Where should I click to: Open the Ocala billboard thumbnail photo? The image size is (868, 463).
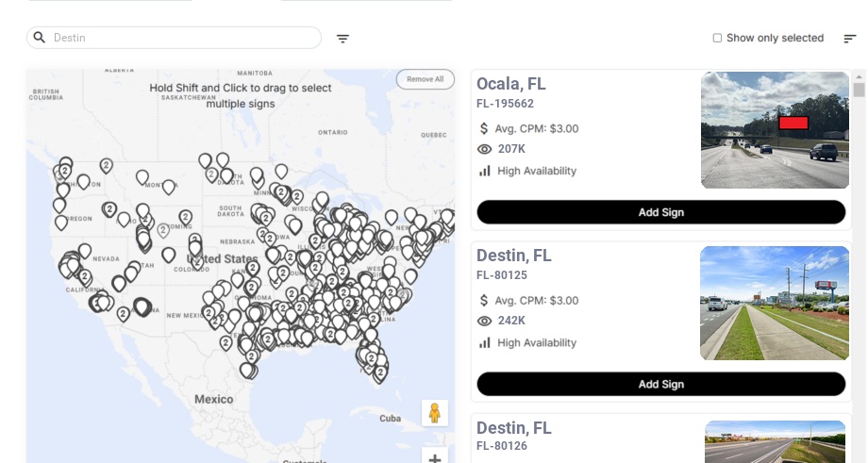coord(775,130)
